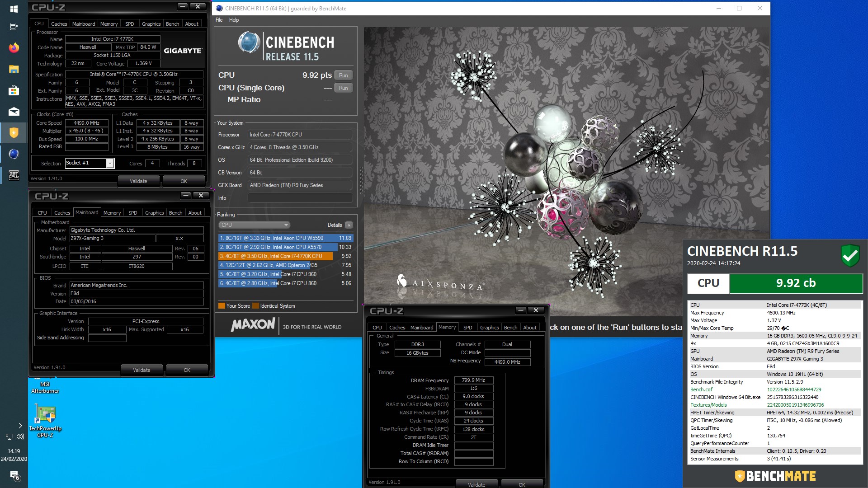Switch to BenchMate via its taskbar shield icon

[14, 133]
